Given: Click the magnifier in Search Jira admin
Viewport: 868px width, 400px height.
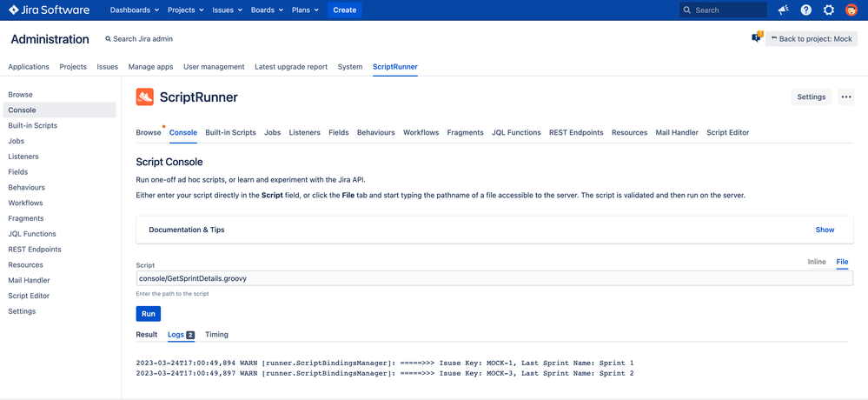Looking at the screenshot, I should (x=108, y=39).
